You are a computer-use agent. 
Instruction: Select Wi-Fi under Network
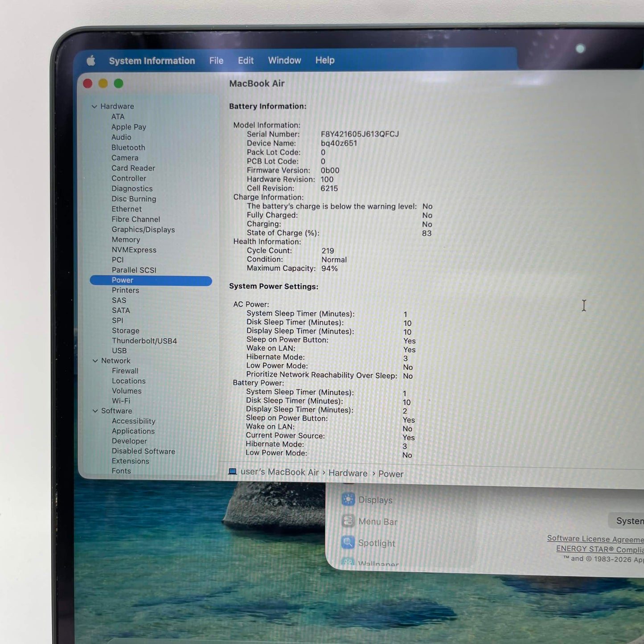tap(121, 401)
